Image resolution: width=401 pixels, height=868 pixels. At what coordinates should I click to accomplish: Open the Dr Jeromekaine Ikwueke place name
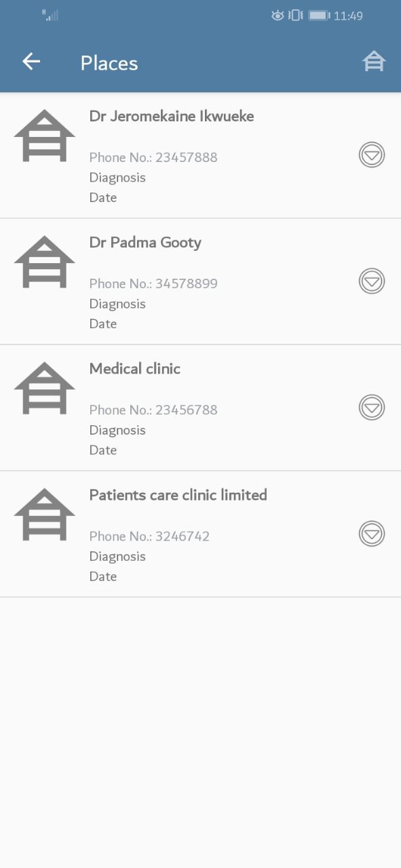coord(172,116)
